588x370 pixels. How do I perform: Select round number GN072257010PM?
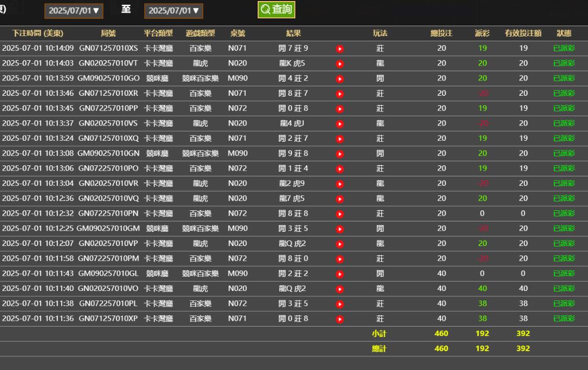coord(109,259)
